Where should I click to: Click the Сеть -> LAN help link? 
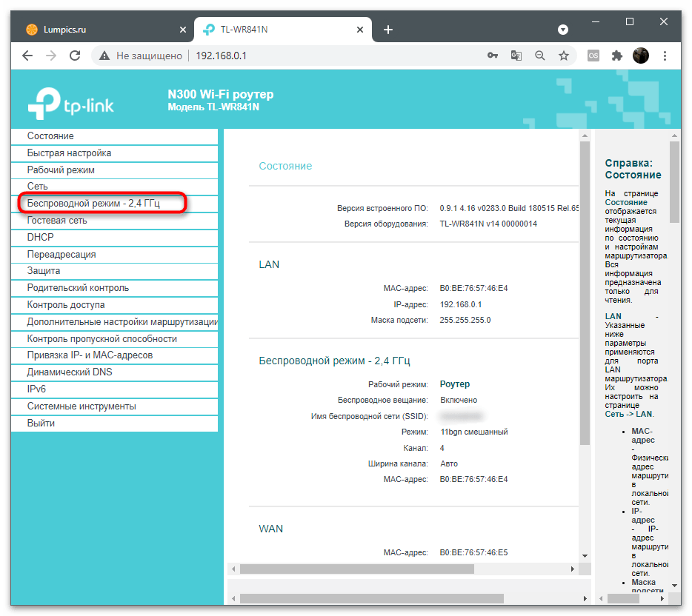629,414
